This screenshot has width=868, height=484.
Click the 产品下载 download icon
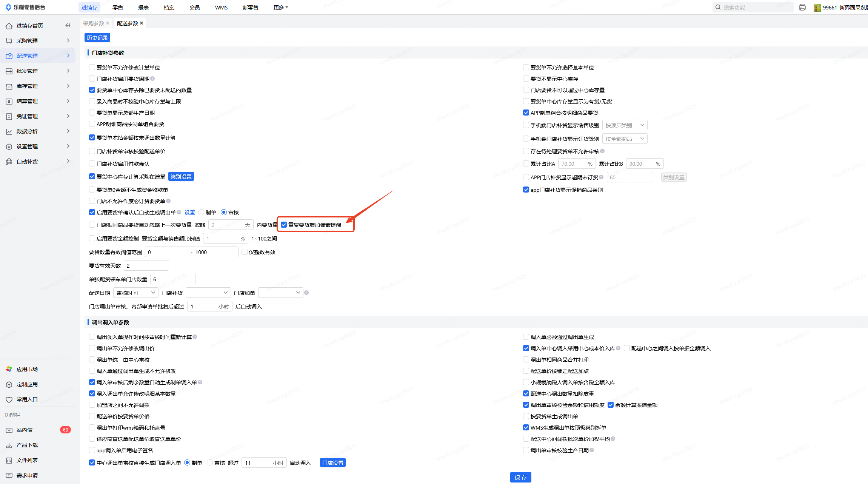9,445
